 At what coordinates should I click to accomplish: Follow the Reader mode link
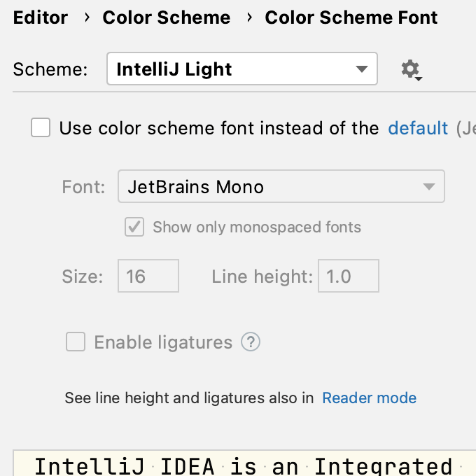pos(369,398)
